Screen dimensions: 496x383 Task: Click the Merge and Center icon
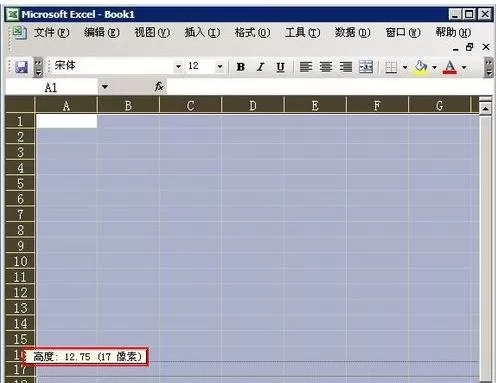[366, 67]
